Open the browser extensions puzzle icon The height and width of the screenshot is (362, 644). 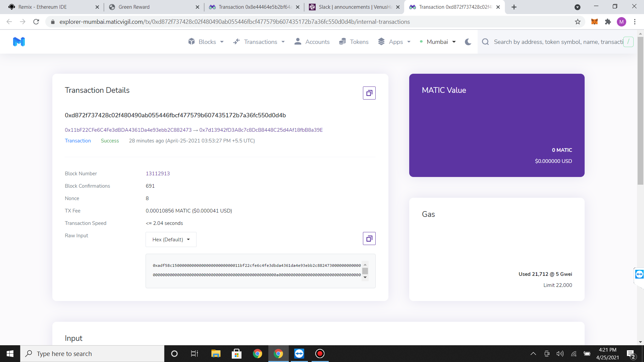608,22
